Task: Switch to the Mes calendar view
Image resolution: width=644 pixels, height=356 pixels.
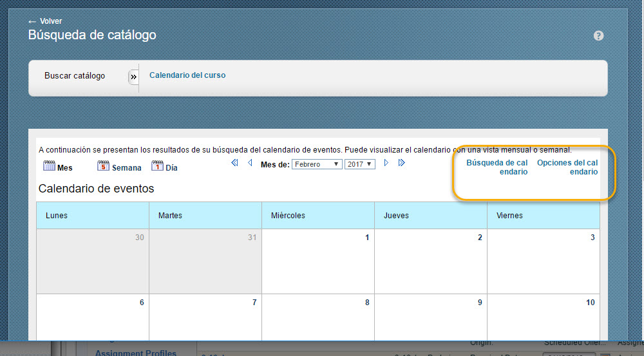Action: [58, 166]
